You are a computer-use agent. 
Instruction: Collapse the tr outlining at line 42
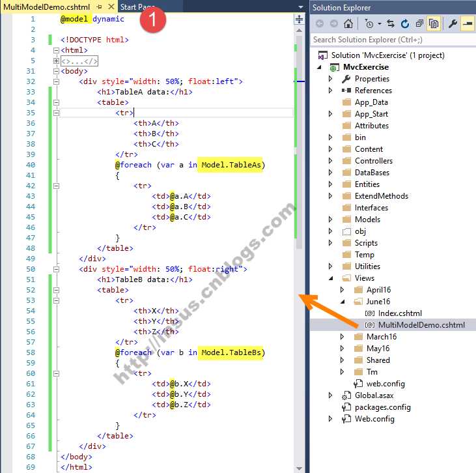[56, 186]
